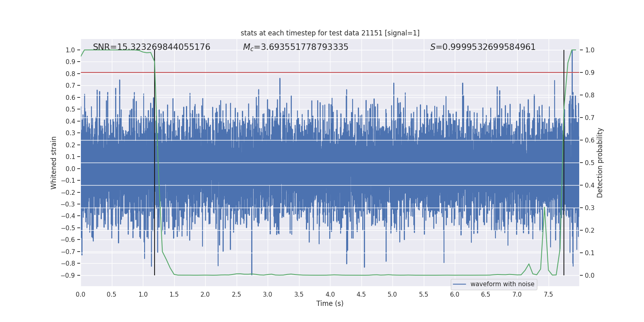Image resolution: width=644 pixels, height=322 pixels.
Task: Click the x-axis tick label 4.0
Action: (330, 295)
